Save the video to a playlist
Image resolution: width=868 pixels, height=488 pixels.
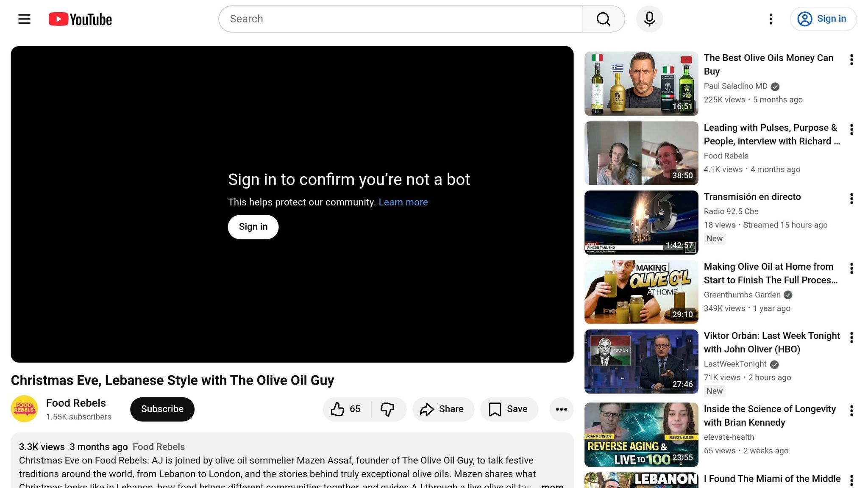pos(509,409)
